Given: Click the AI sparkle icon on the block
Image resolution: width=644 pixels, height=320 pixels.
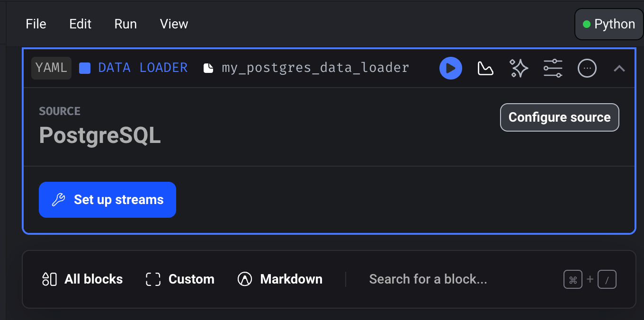Looking at the screenshot, I should coord(519,68).
